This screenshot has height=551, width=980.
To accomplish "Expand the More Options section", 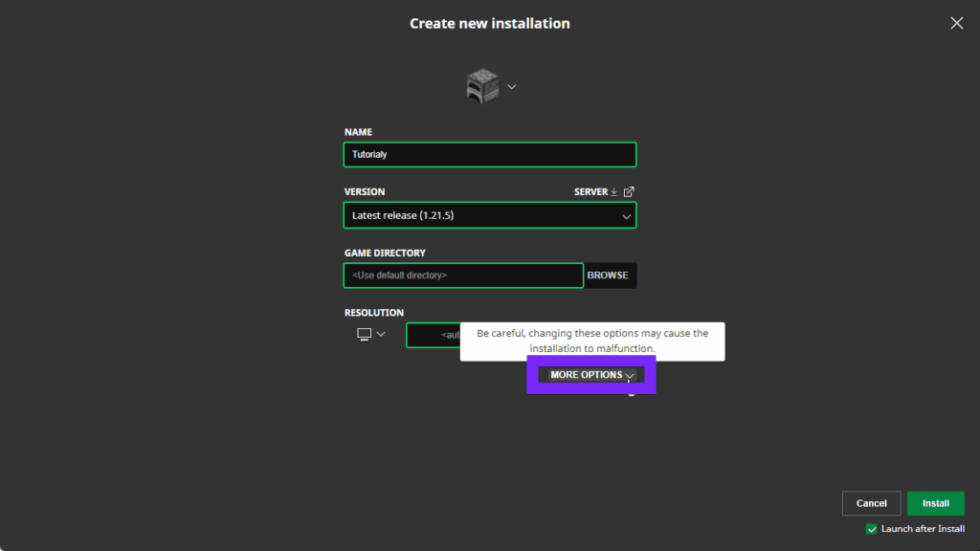I will (591, 375).
